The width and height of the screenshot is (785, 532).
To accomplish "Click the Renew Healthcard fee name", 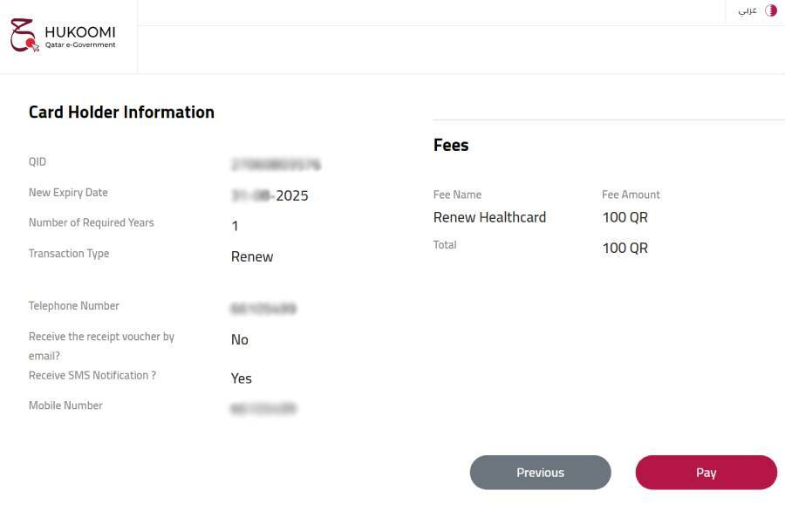I will click(x=489, y=217).
